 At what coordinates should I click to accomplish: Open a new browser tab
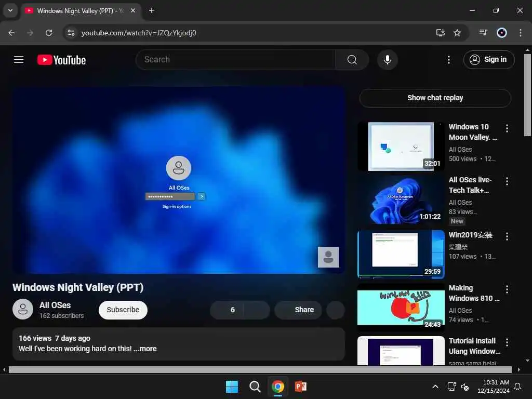click(x=152, y=10)
